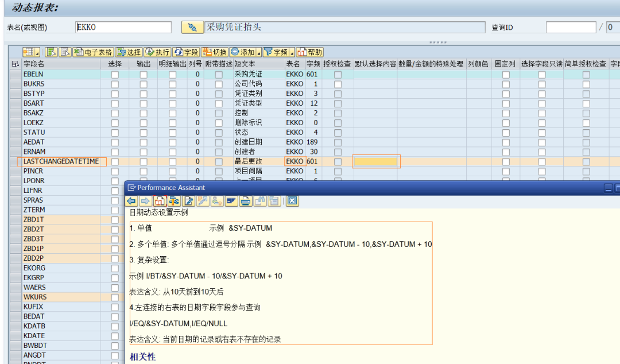This screenshot has height=364, width=620.
Task: Click the Edit Documentation pencil icon
Action: pyautogui.click(x=189, y=201)
